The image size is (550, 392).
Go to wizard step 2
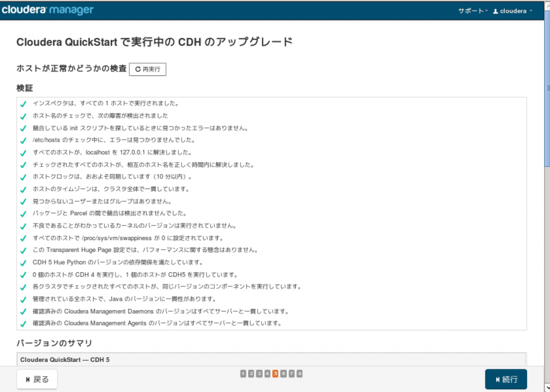251,374
